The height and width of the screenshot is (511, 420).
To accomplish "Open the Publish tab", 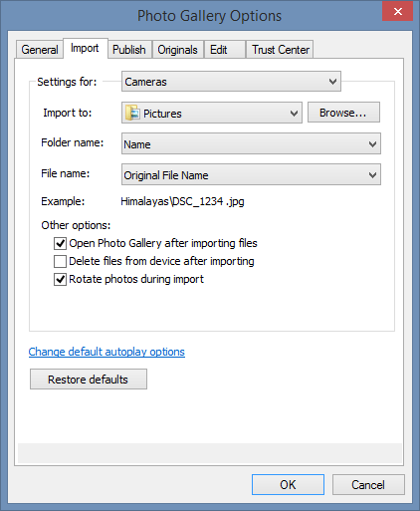I will (129, 50).
